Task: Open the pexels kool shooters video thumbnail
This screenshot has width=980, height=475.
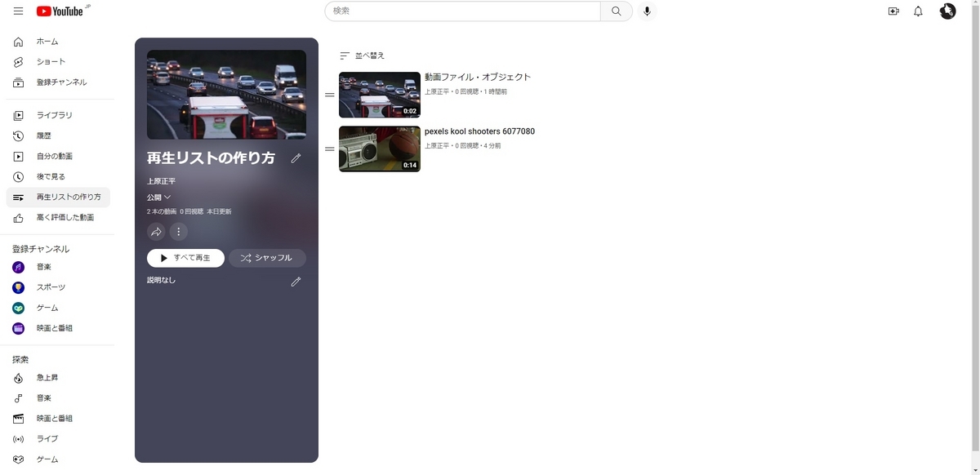Action: click(379, 149)
